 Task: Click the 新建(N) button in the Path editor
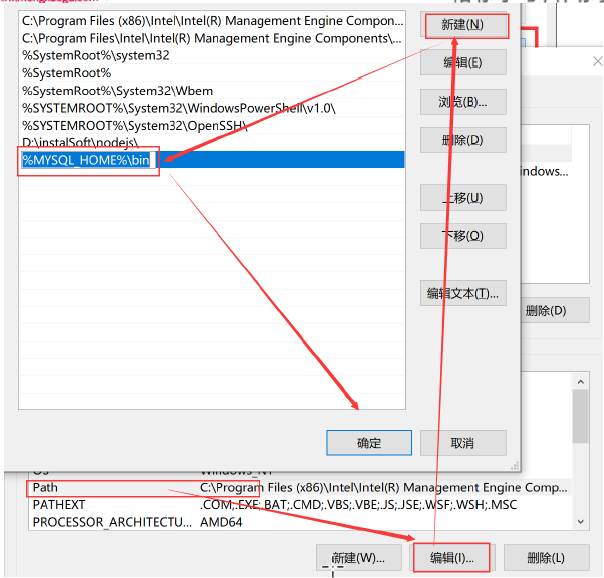click(463, 25)
